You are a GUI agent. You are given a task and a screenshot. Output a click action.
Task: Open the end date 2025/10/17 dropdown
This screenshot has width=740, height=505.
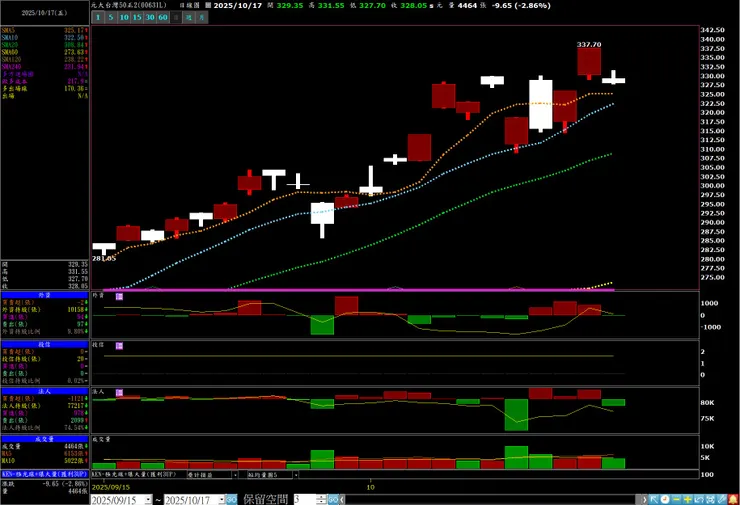[221, 499]
